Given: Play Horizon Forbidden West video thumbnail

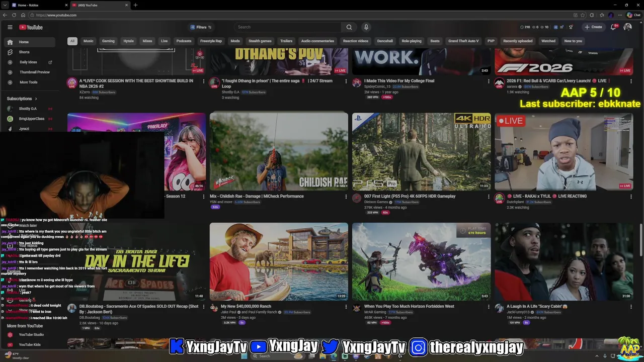Looking at the screenshot, I should (x=421, y=262).
